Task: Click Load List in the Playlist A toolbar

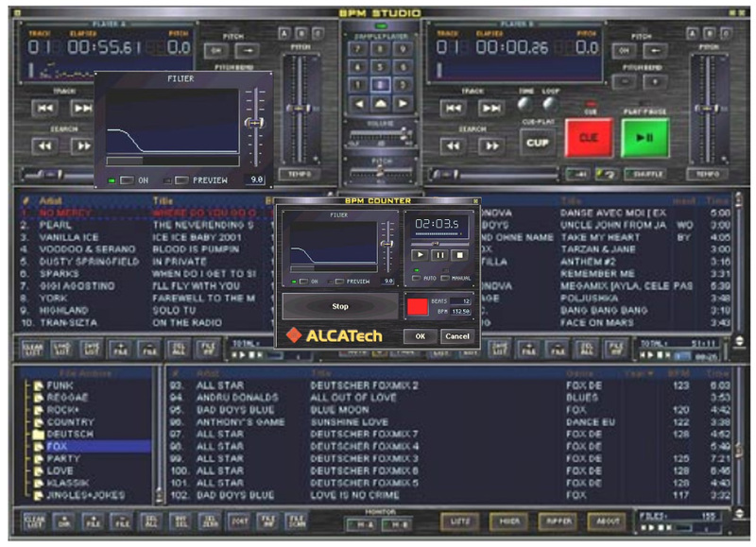Action: pos(61,348)
